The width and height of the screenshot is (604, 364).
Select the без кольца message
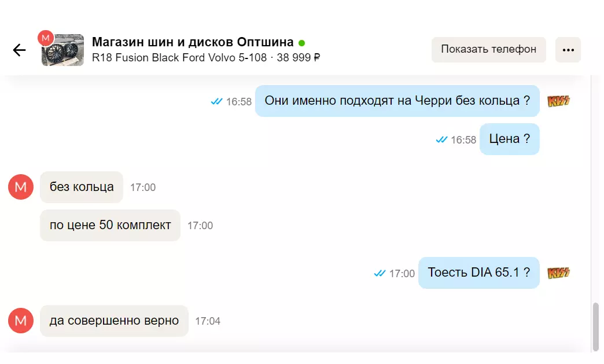point(81,187)
